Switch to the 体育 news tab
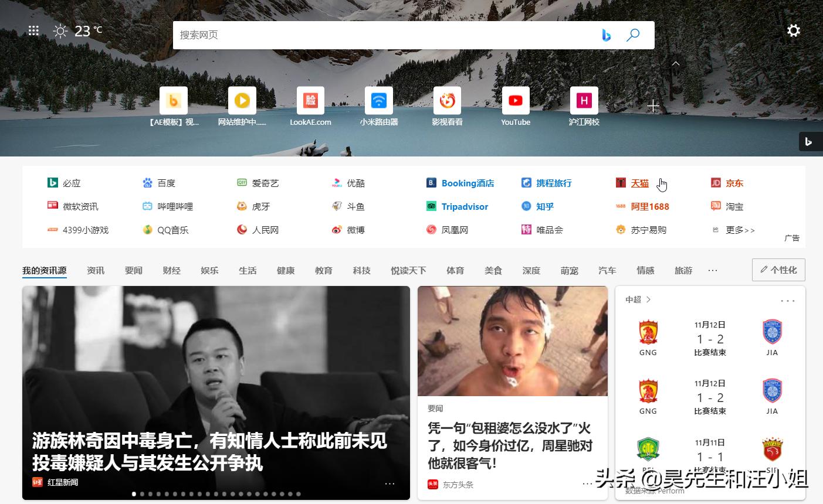The width and height of the screenshot is (823, 504). (x=455, y=270)
